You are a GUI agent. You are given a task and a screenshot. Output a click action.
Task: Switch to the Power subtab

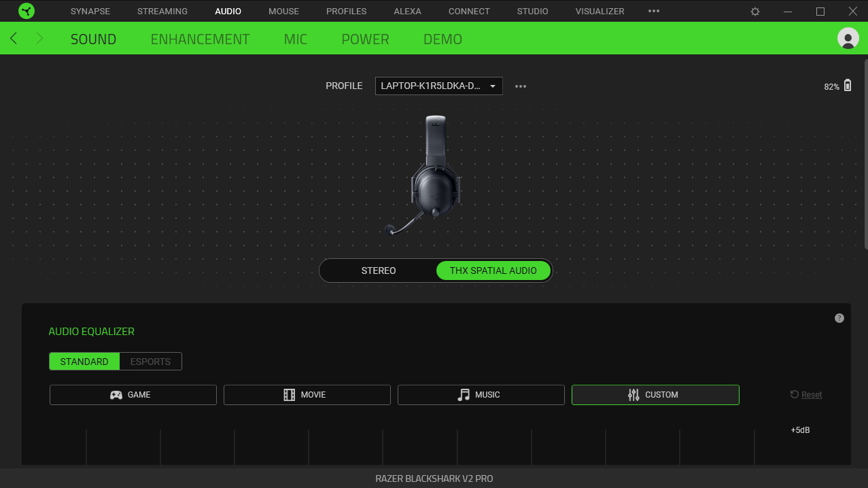coord(366,39)
